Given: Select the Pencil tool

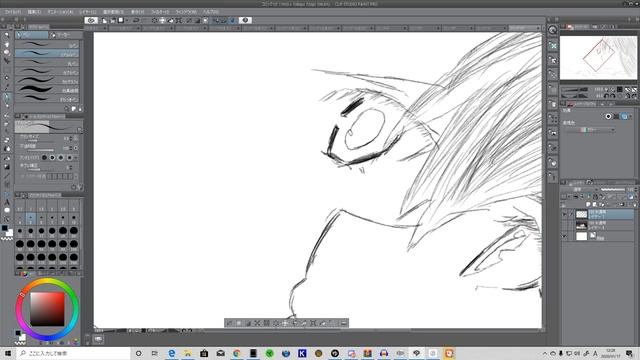Looking at the screenshot, I should 7,106.
